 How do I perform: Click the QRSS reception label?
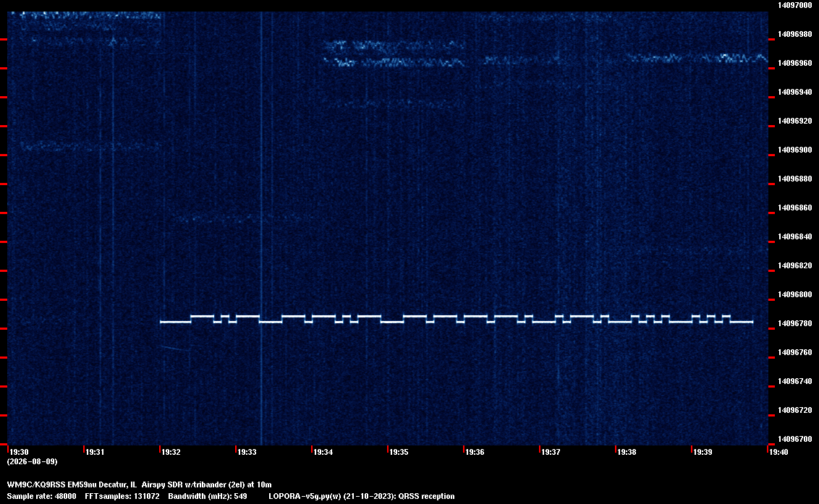[426, 496]
